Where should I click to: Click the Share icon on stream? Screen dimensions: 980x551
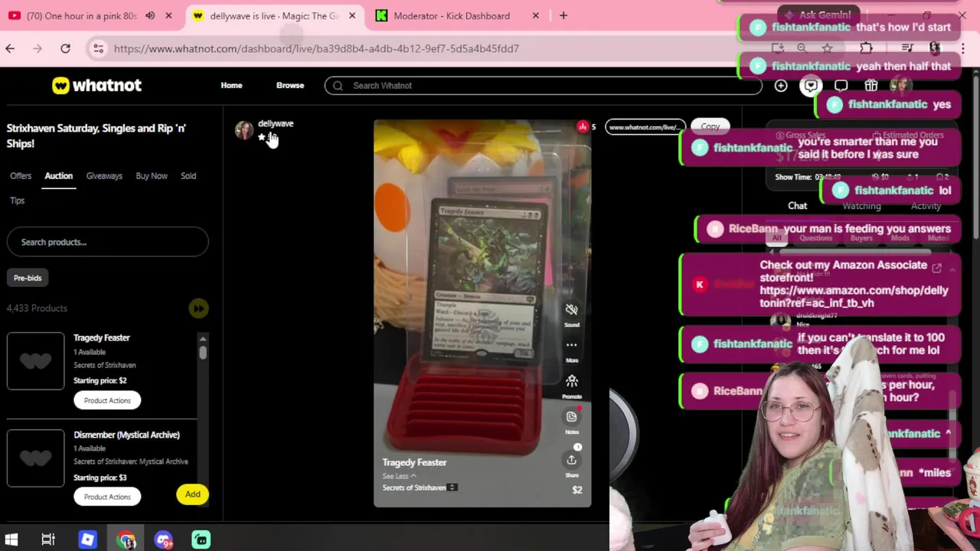[571, 459]
